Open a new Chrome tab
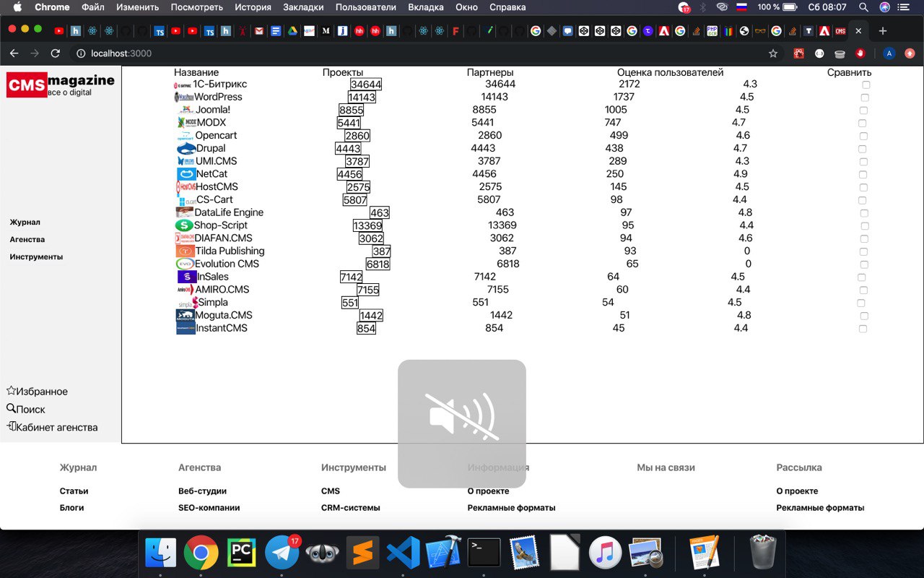 click(883, 31)
